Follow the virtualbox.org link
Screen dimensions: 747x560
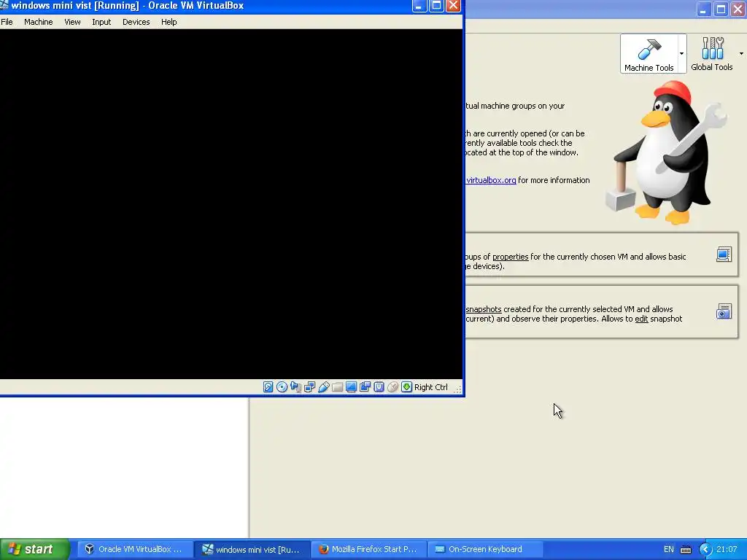[491, 180]
